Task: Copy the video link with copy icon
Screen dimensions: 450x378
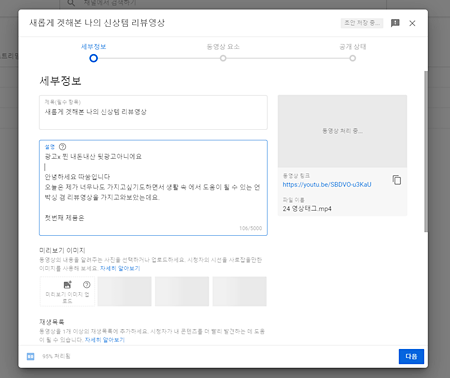Action: [397, 180]
